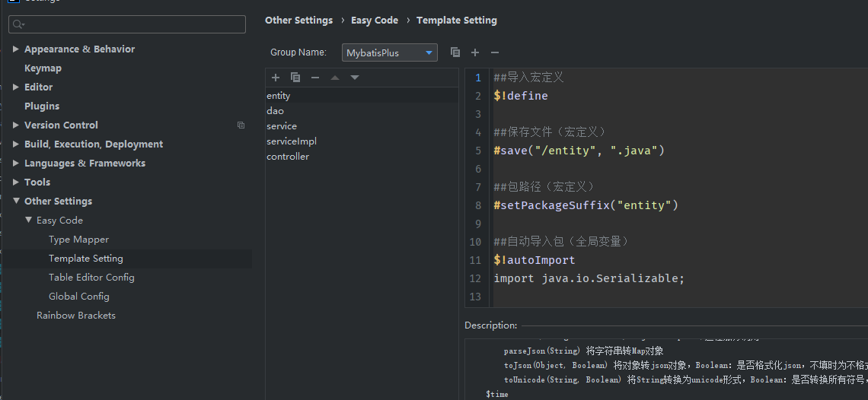
Task: Delete the selected template
Action: 315,78
